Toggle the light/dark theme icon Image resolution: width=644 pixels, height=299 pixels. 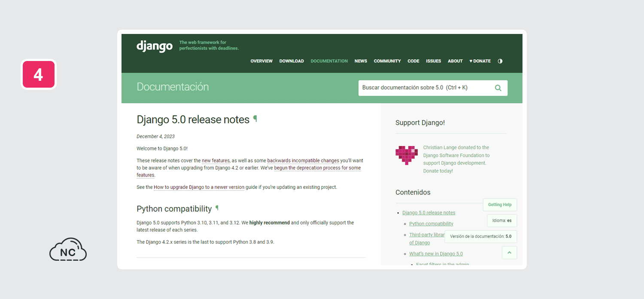tap(500, 61)
